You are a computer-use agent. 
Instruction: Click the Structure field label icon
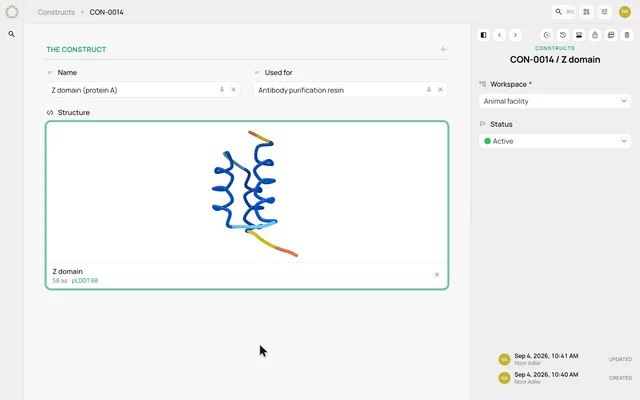[50, 113]
